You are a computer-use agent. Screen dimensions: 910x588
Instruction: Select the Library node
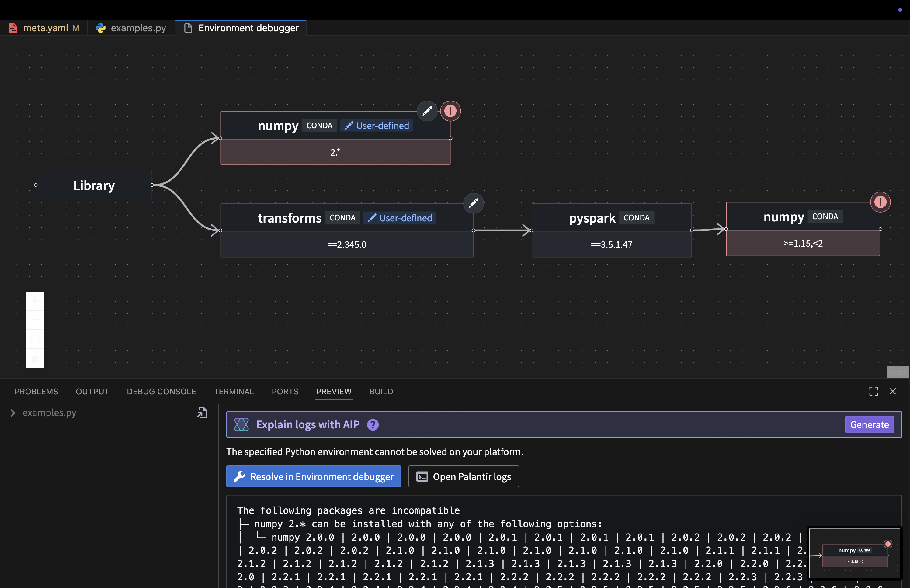[94, 185]
